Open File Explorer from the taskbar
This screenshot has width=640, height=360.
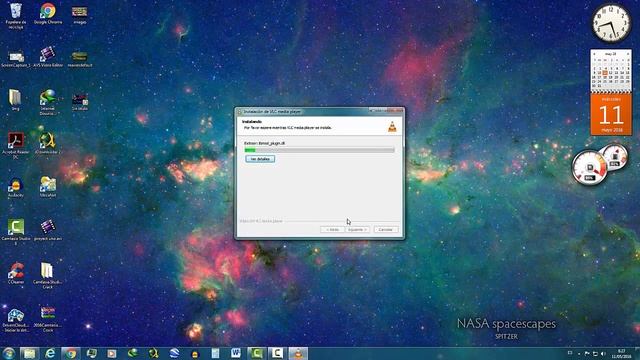(x=29, y=353)
